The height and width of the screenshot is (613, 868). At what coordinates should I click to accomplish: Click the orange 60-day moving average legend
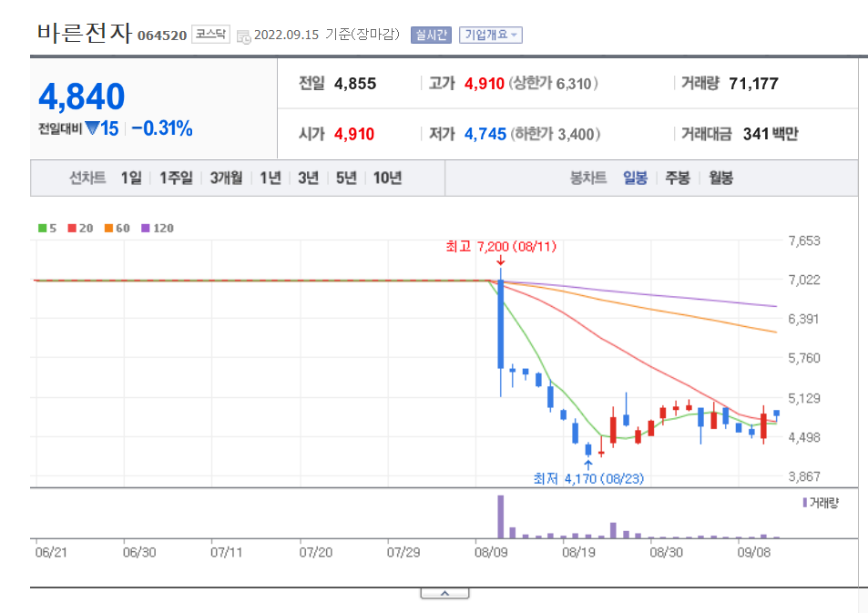pos(117,228)
